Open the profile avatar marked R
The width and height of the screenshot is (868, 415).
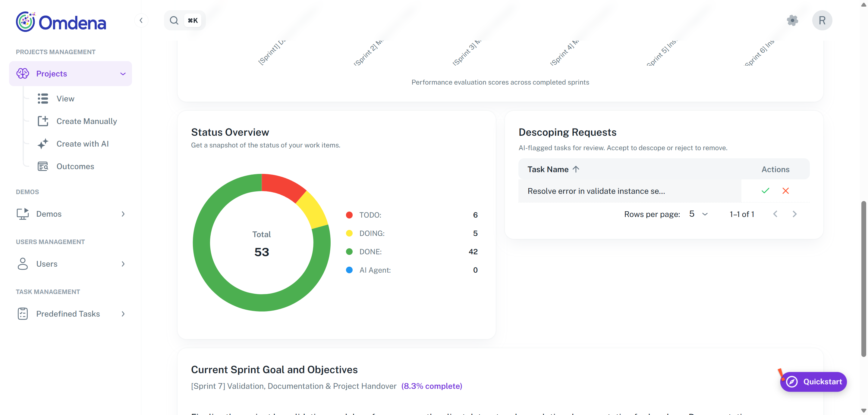[822, 20]
